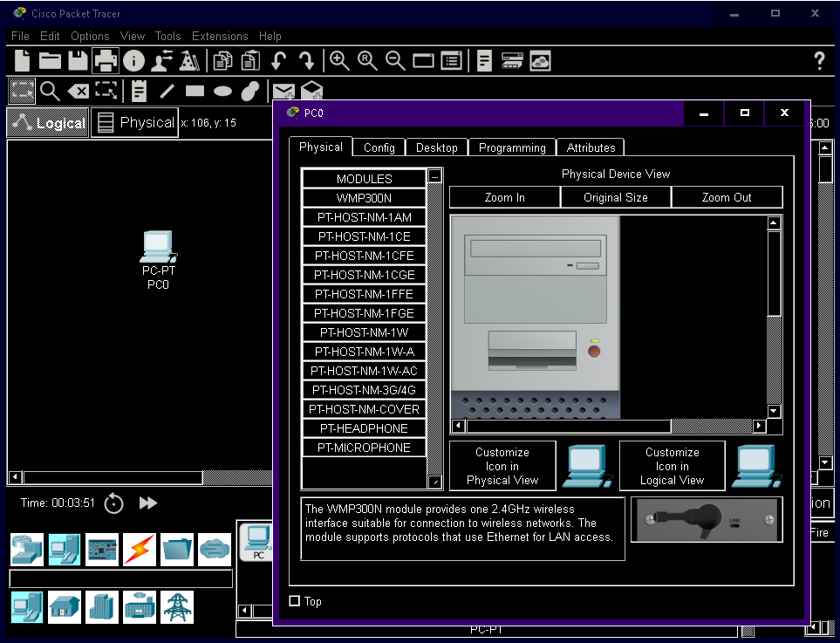Click the Delete tool in the toolbar
The image size is (840, 643).
pyautogui.click(x=79, y=91)
